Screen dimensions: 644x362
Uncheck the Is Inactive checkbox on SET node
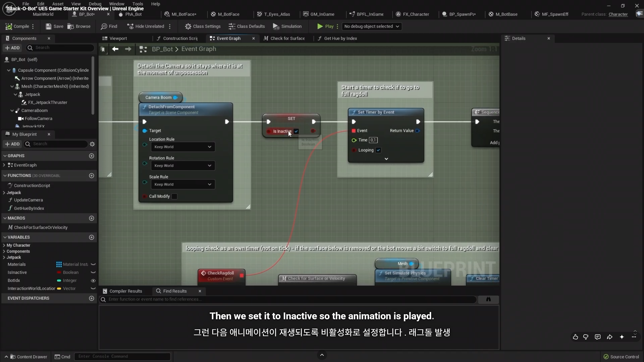click(296, 131)
